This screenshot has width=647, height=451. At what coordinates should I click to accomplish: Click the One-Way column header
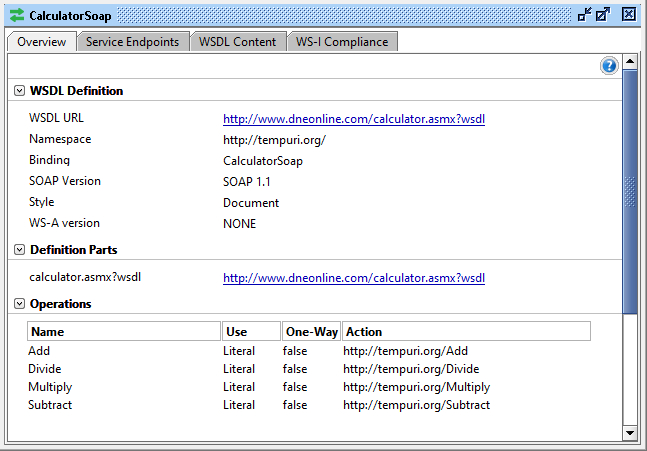(x=312, y=331)
